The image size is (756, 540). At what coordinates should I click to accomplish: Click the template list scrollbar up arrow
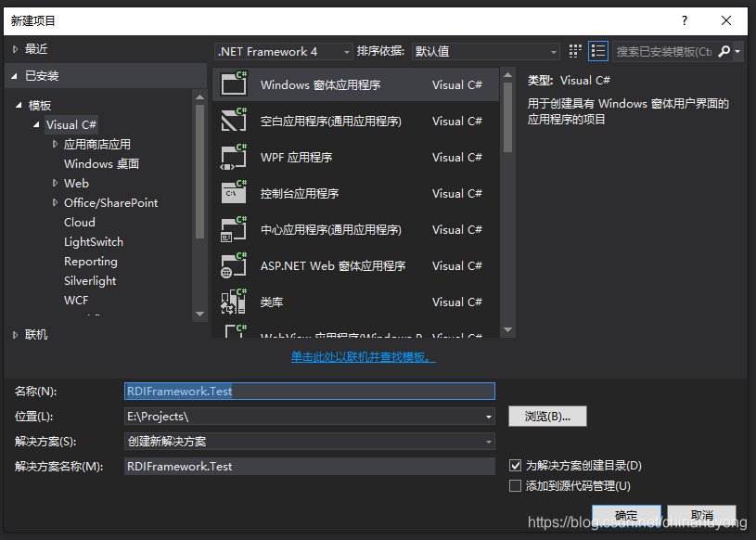[x=507, y=75]
